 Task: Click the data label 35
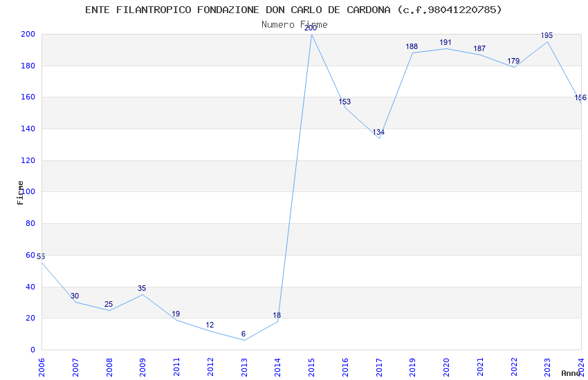[x=142, y=288]
